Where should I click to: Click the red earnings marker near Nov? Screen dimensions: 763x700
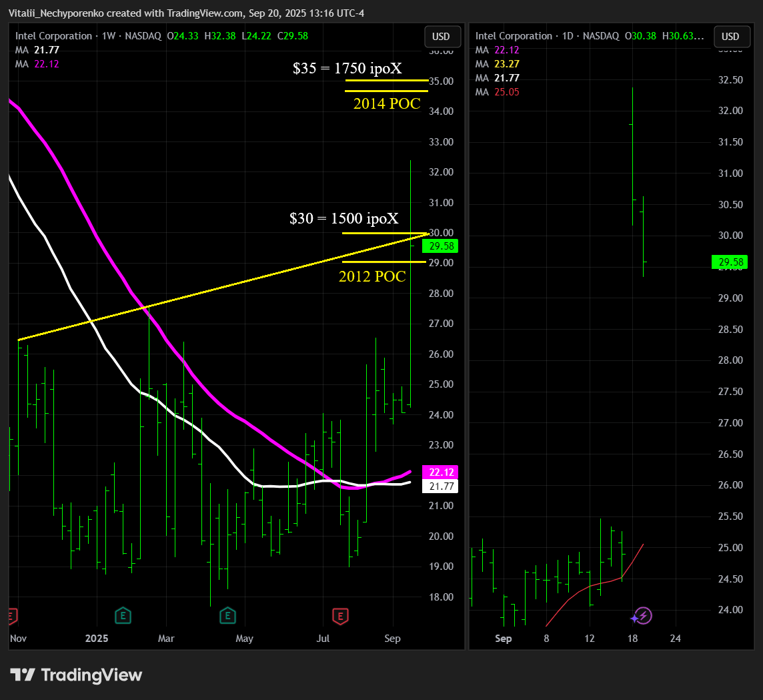(x=13, y=617)
